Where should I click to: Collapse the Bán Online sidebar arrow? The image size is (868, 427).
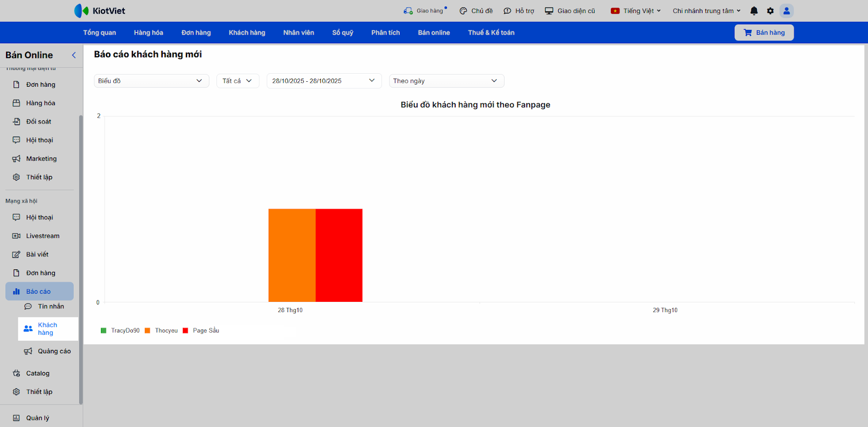pos(74,55)
